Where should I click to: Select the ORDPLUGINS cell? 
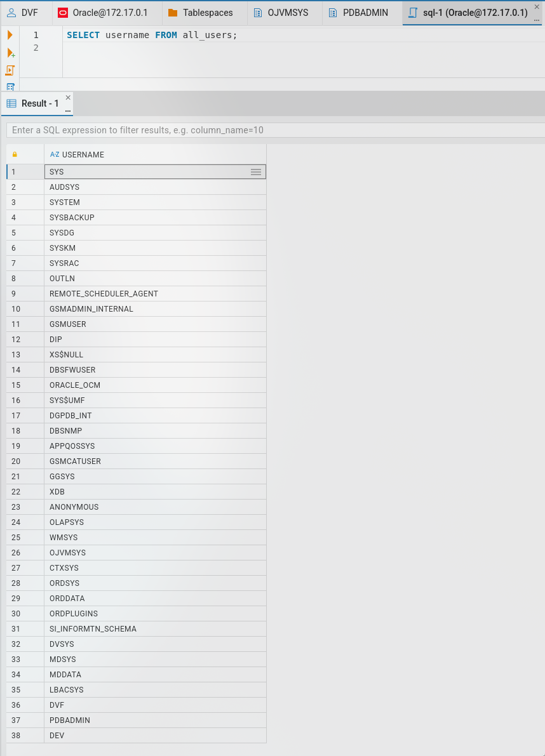[155, 614]
